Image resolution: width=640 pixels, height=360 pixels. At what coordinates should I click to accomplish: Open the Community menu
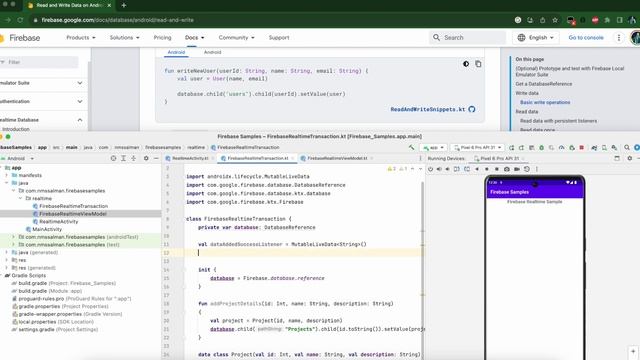click(236, 38)
